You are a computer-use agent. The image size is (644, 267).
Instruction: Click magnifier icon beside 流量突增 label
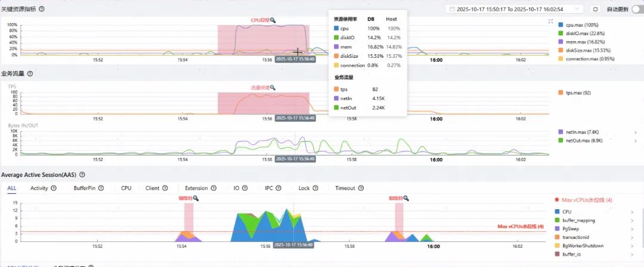[273, 88]
